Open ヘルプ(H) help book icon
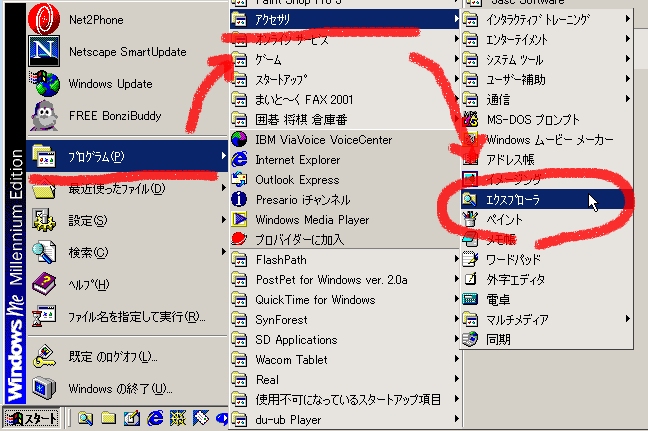648x431 pixels. [44, 284]
